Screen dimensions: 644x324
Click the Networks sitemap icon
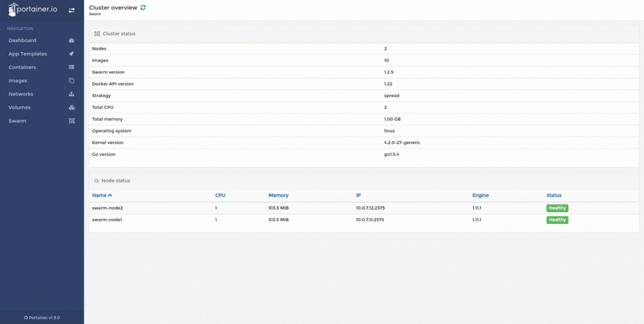click(71, 94)
